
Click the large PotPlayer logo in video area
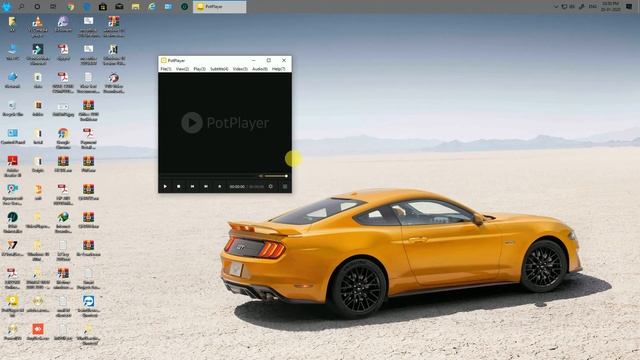[225, 122]
